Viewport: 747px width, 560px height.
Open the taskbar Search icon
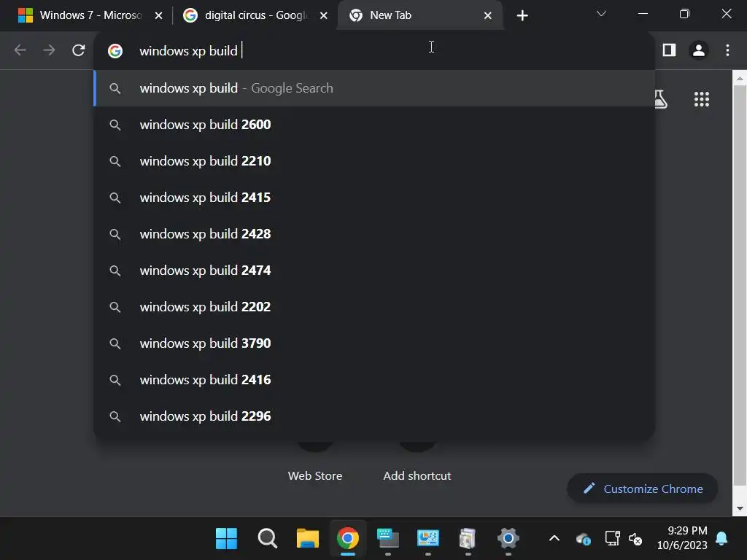267,538
